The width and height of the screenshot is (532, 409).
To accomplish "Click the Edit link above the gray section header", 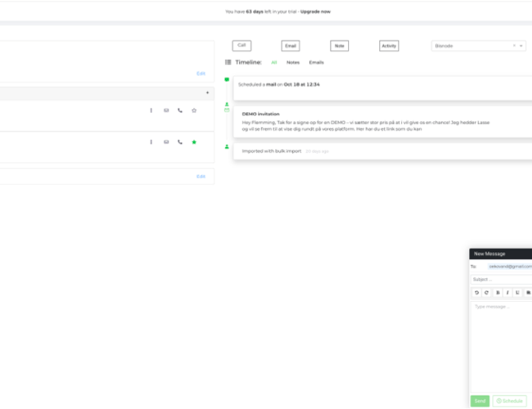I will tap(201, 74).
